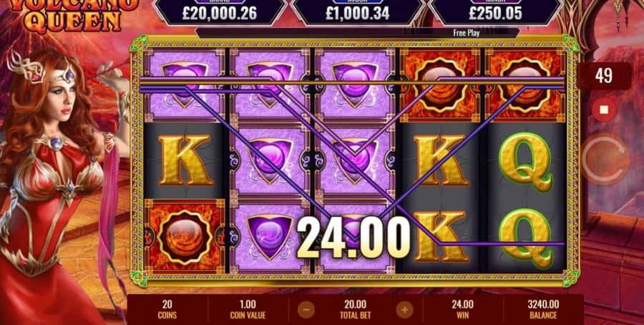Viewport: 644px width, 325px height.
Task: Increase total bet with plus button
Action: (404, 310)
